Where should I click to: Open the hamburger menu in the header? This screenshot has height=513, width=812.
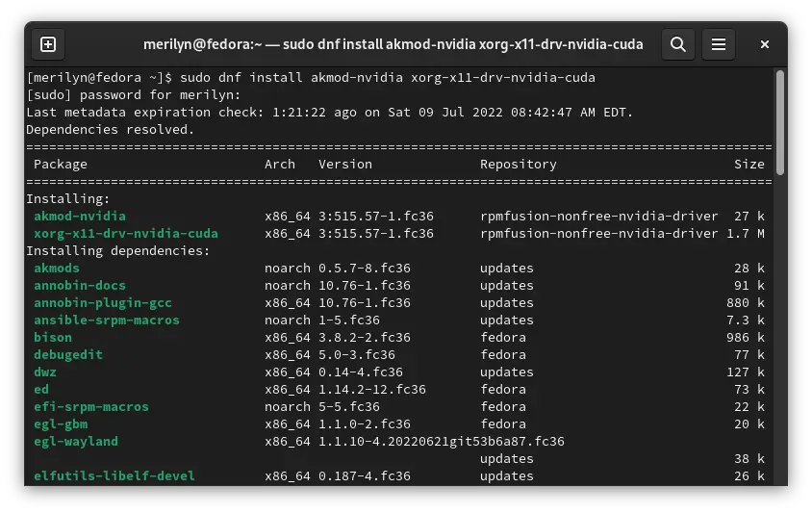coord(718,44)
